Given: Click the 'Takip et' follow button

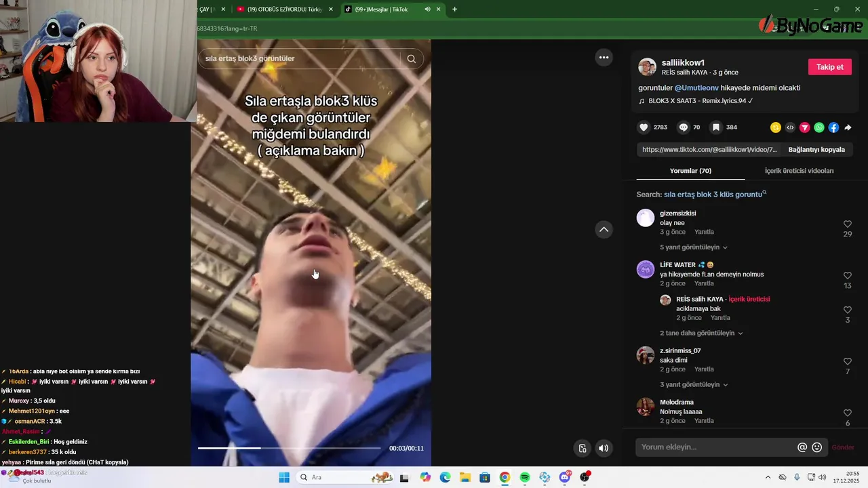Looking at the screenshot, I should 829,67.
